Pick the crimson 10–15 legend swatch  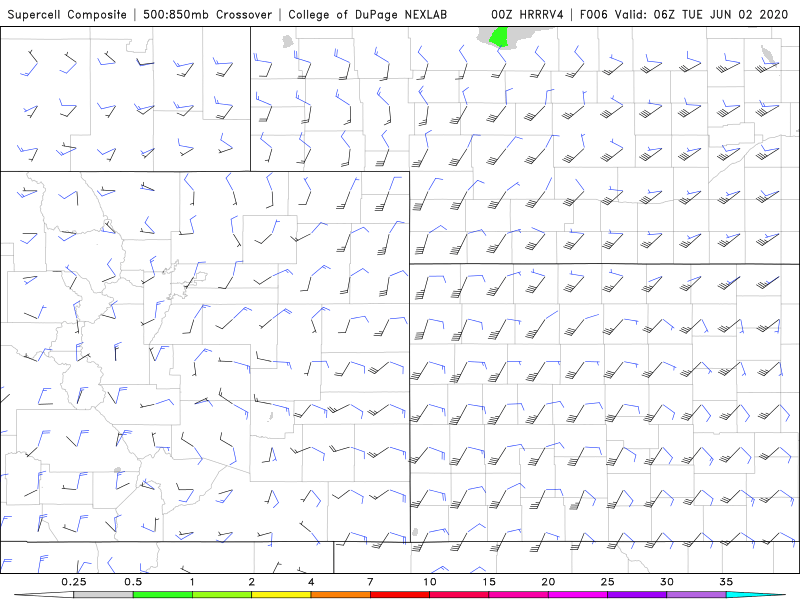[x=459, y=595]
